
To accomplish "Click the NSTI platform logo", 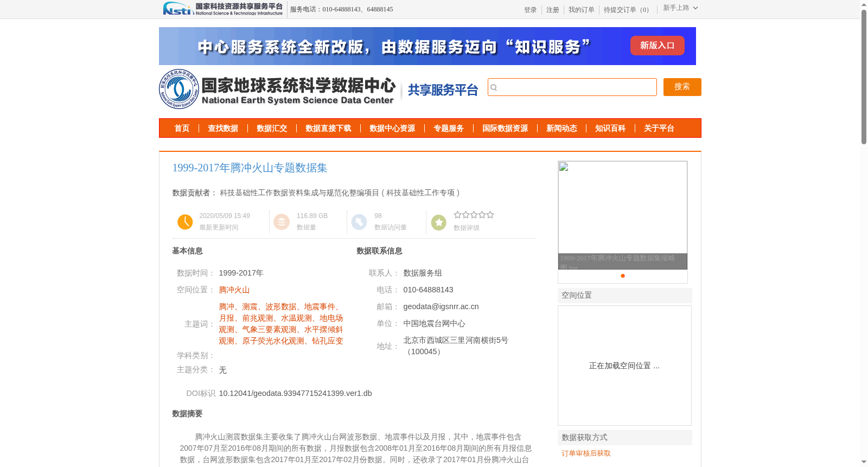I will click(222, 9).
